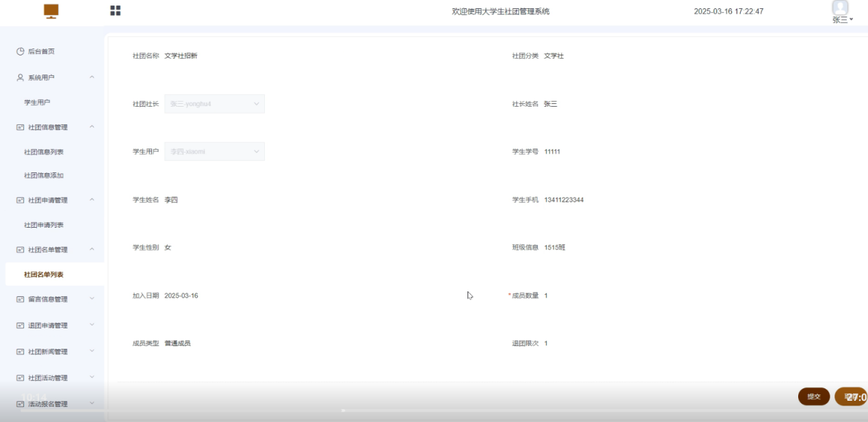The width and height of the screenshot is (868, 422).
Task: Click the icon next to 社团名单管理
Action: [21, 250]
